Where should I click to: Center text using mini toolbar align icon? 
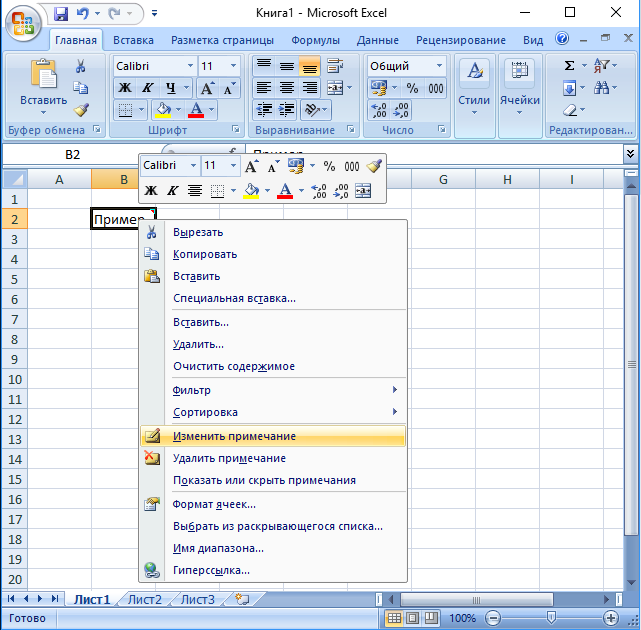coord(195,191)
